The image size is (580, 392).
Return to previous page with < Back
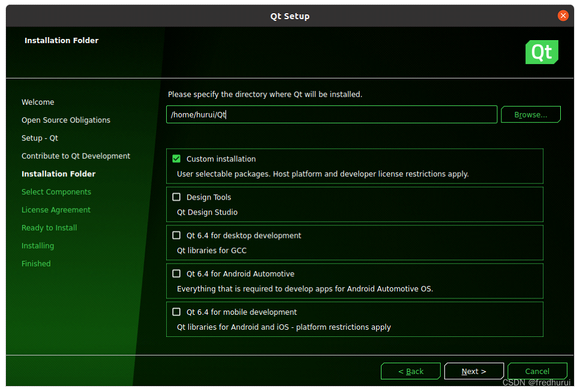(x=411, y=371)
